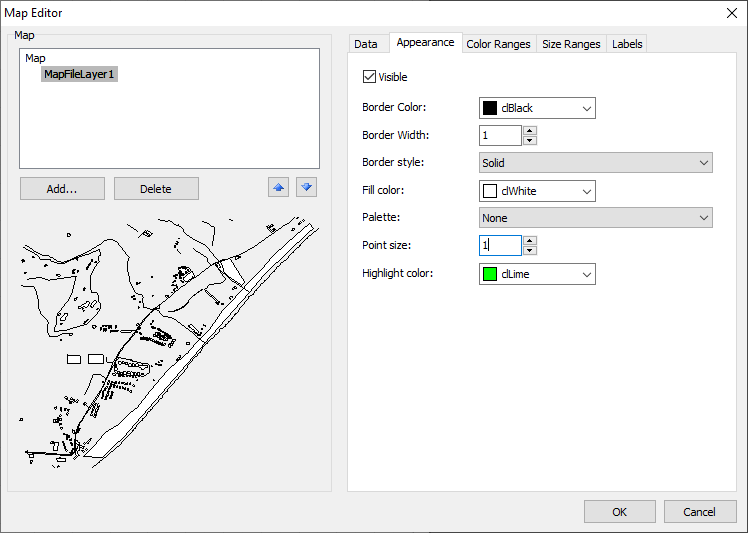This screenshot has width=748, height=533.
Task: Click the Border Width input field
Action: pos(500,136)
